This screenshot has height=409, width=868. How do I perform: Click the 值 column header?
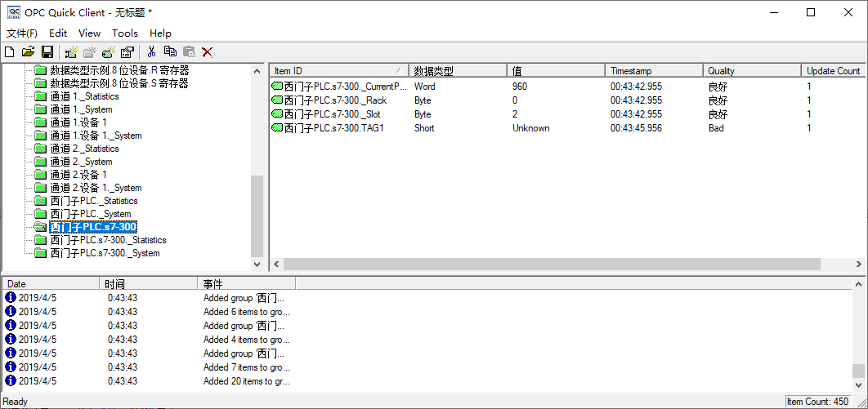[x=556, y=71]
